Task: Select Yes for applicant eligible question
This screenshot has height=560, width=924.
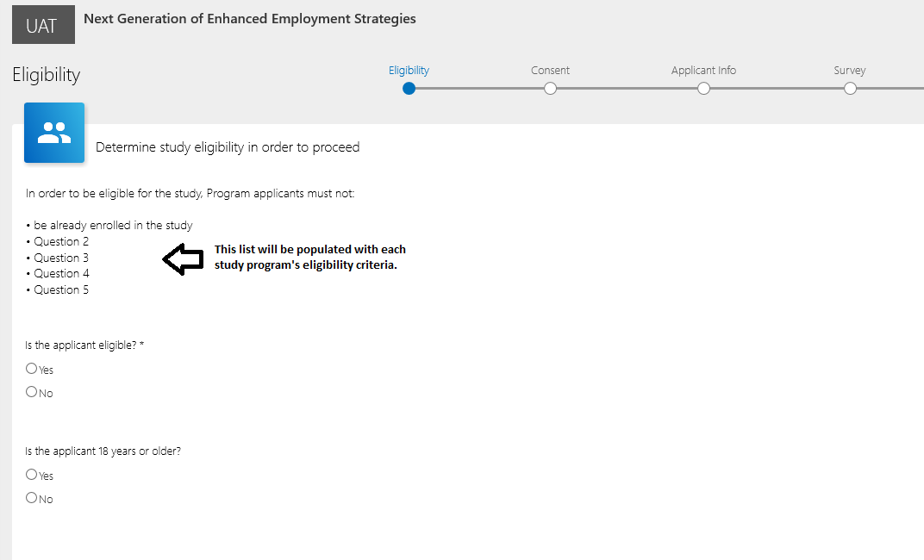Action: (x=32, y=369)
